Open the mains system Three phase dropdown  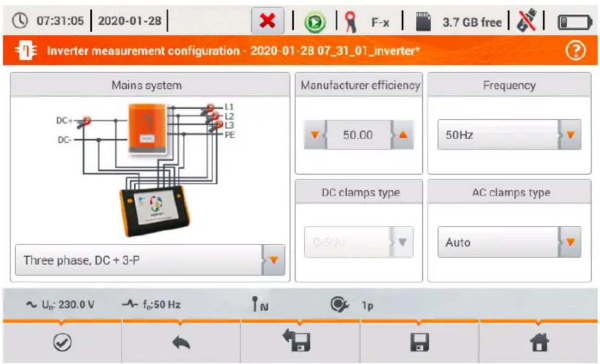click(x=150, y=260)
